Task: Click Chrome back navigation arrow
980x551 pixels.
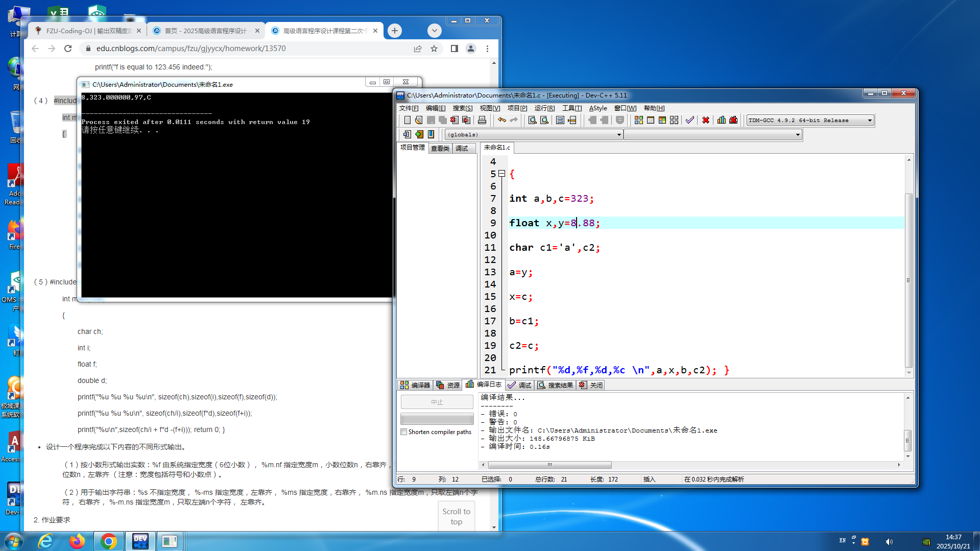Action: pyautogui.click(x=35, y=49)
